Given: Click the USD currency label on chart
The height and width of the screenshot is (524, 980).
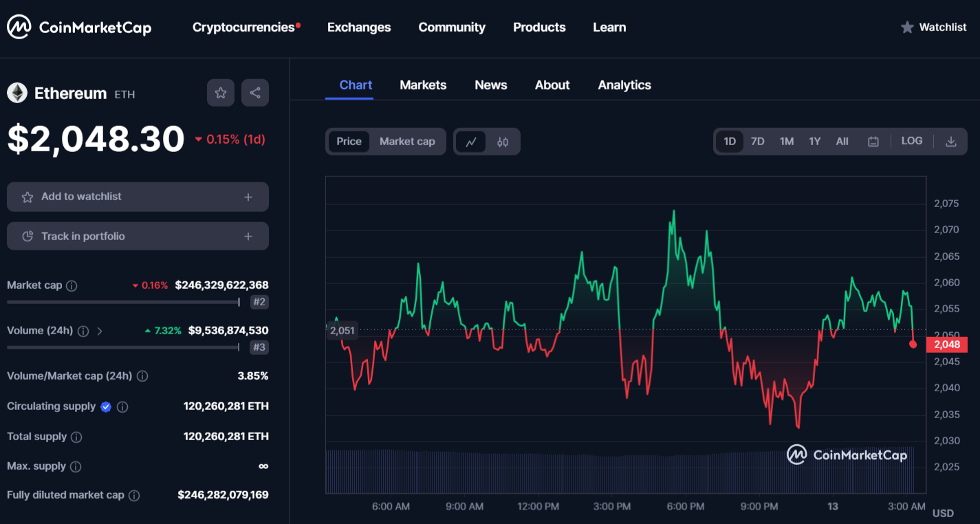Looking at the screenshot, I should point(943,513).
